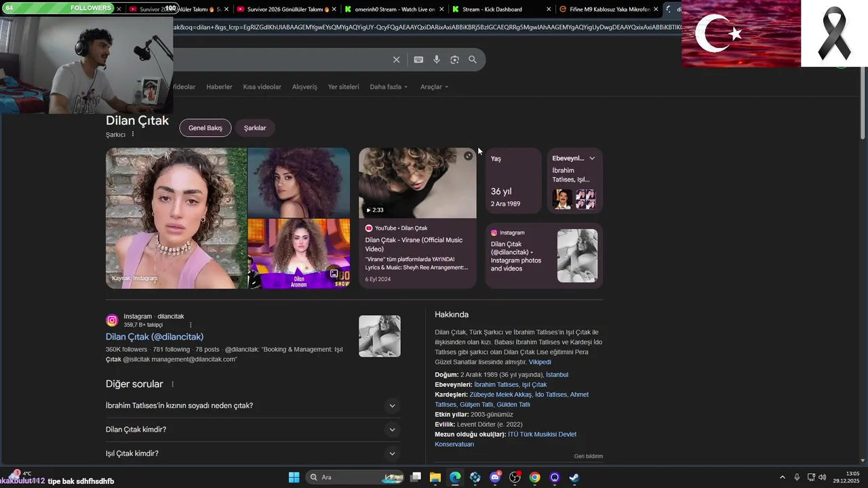868x488 pixels.
Task: Open the three-dot menu beside Diğer sorular
Action: 172,384
